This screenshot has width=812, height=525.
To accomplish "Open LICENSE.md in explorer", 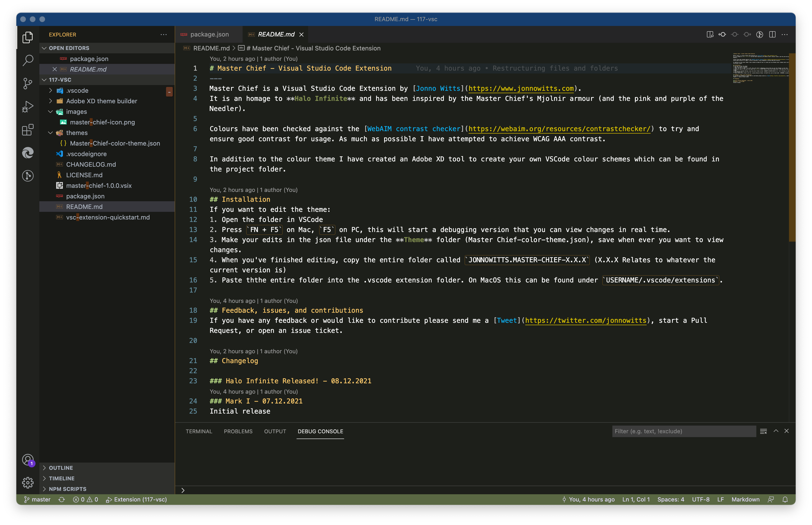I will (107, 175).
